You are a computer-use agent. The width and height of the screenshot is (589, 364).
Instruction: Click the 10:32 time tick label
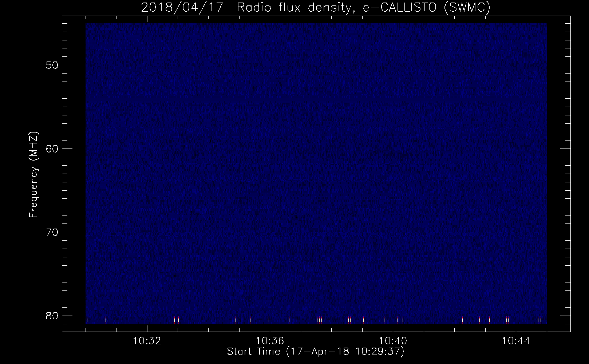147,341
